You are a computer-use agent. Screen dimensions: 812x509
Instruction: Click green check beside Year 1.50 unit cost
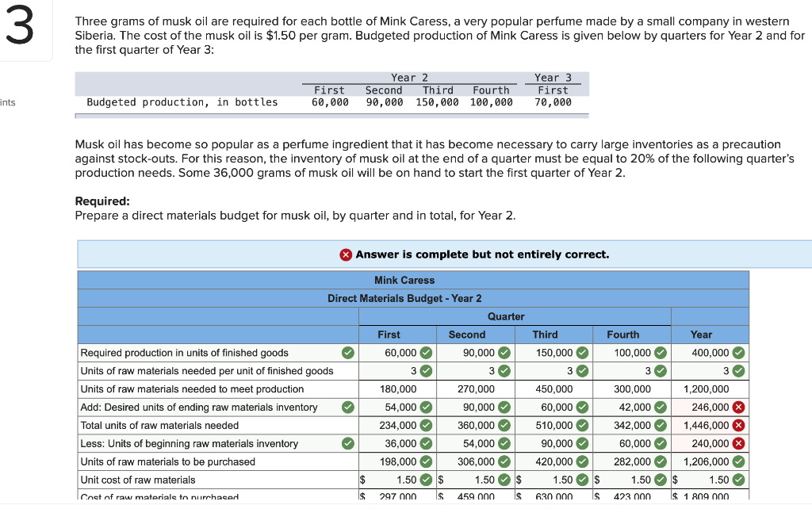[x=738, y=480]
